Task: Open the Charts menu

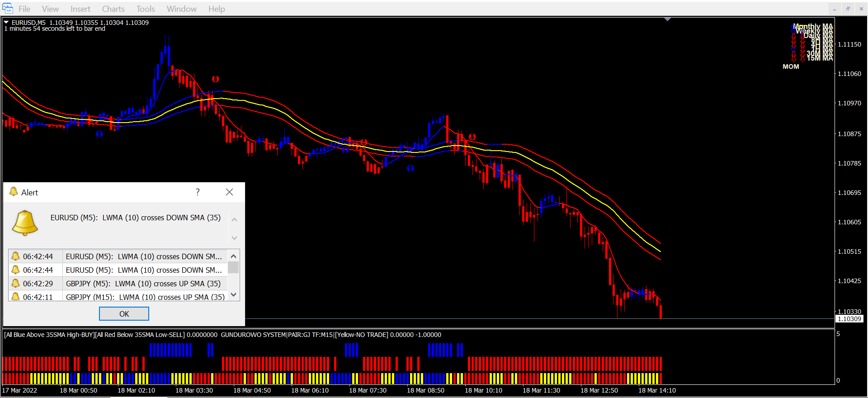Action: coord(113,9)
